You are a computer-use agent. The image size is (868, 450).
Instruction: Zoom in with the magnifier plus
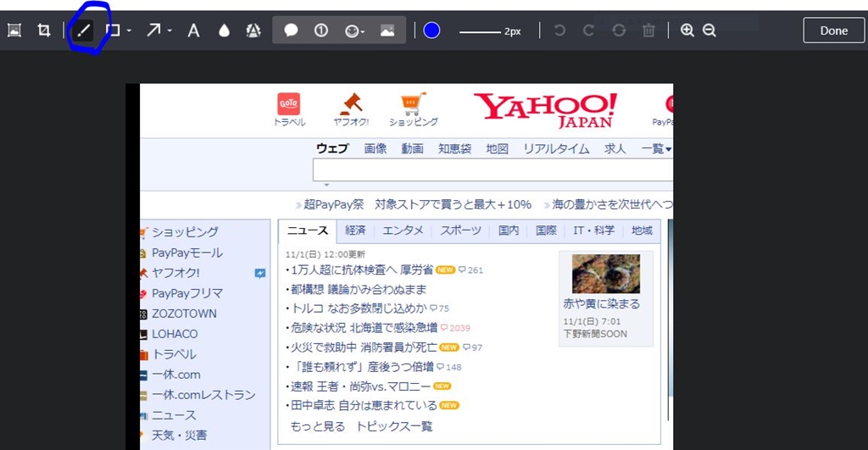(x=687, y=31)
